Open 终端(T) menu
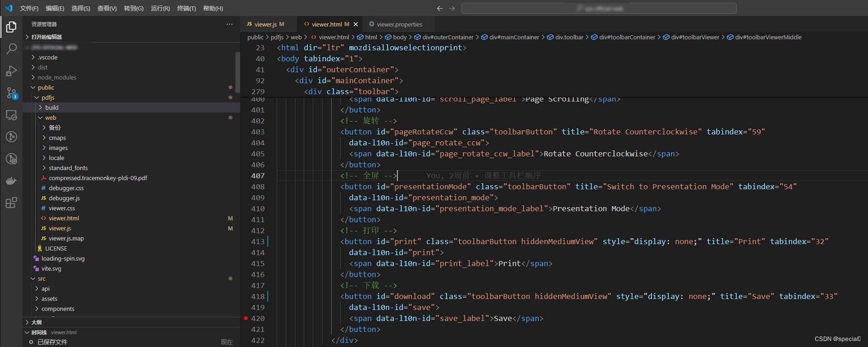 [187, 8]
